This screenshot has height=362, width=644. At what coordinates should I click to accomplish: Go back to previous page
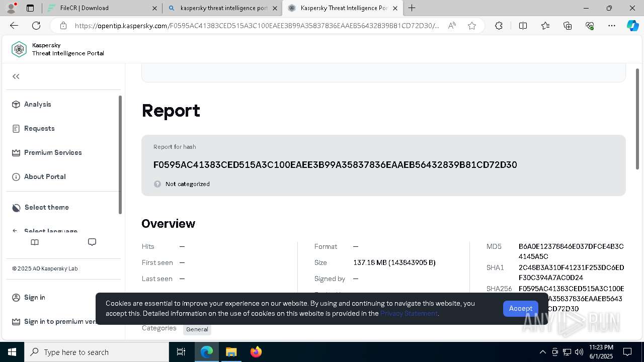tap(14, 26)
